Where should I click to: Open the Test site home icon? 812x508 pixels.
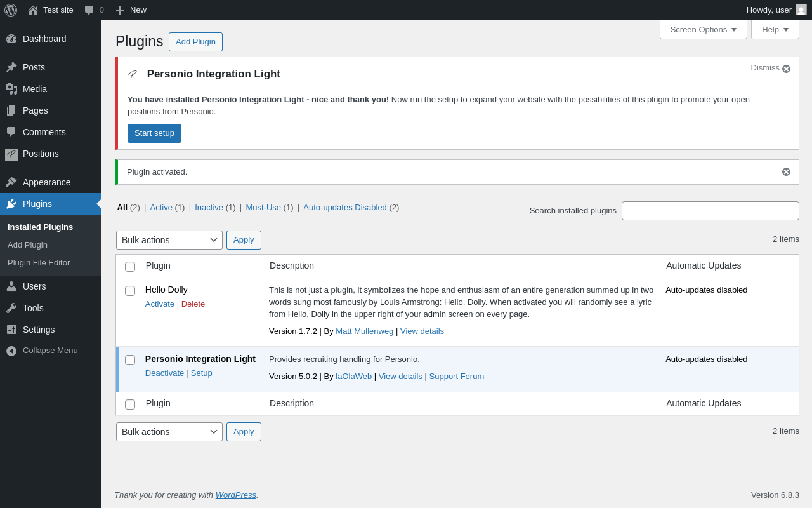33,10
